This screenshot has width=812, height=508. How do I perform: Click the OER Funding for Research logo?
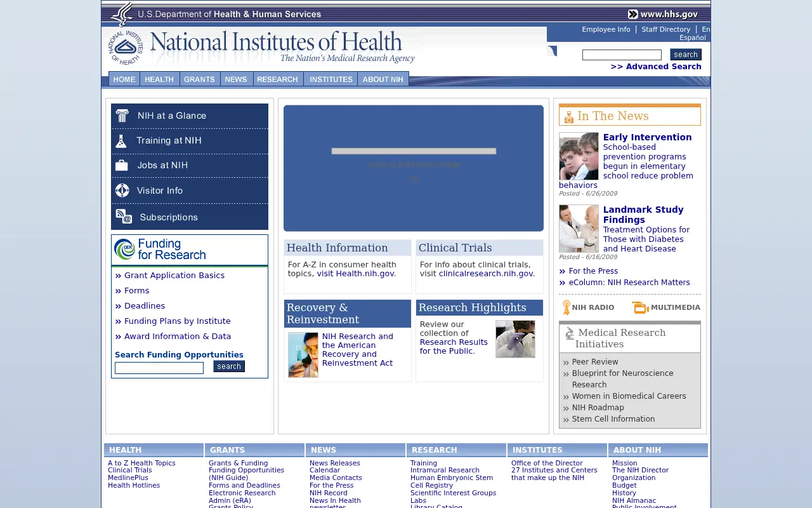160,250
